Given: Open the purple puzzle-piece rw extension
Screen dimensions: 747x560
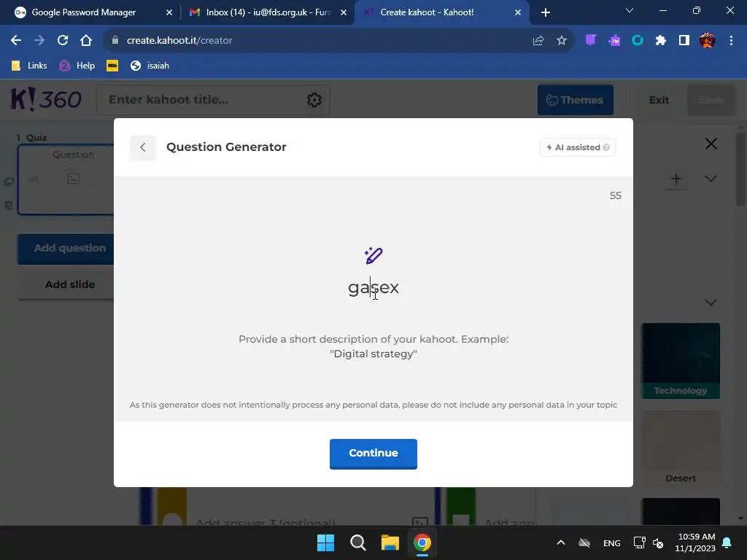Looking at the screenshot, I should click(614, 41).
